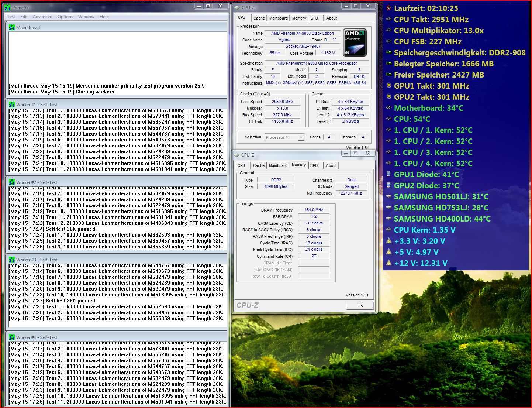Click the Worker #2 Self-Test window icon
This screenshot has height=408, width=532.
point(12,182)
